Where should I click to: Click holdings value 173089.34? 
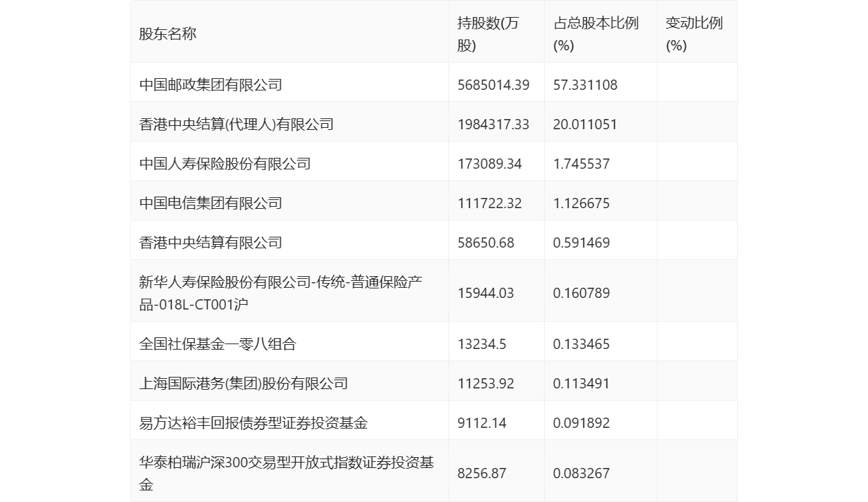click(489, 164)
